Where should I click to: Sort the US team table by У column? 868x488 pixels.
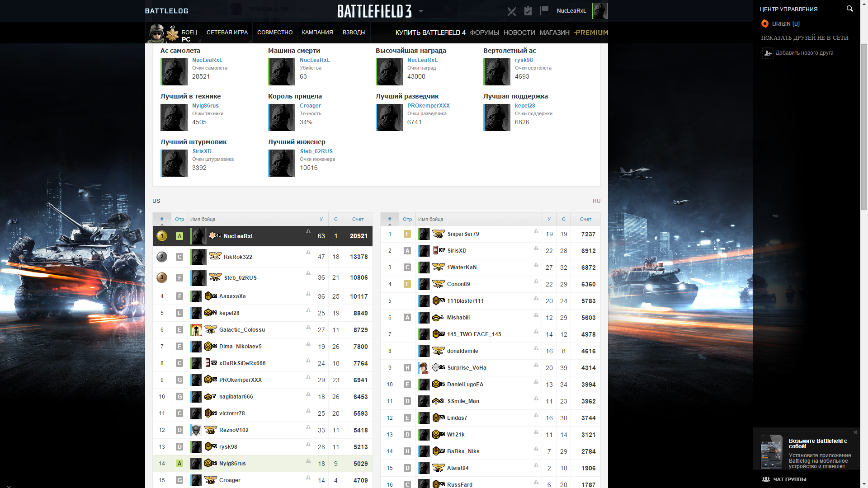(321, 219)
